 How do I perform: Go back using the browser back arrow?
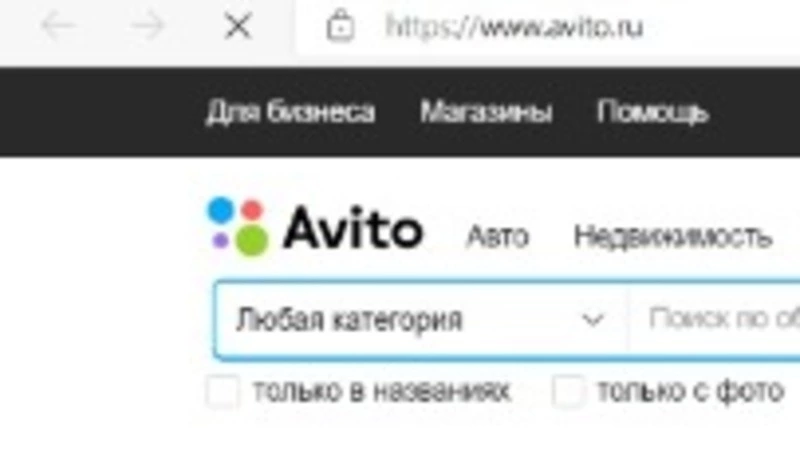coord(58,26)
